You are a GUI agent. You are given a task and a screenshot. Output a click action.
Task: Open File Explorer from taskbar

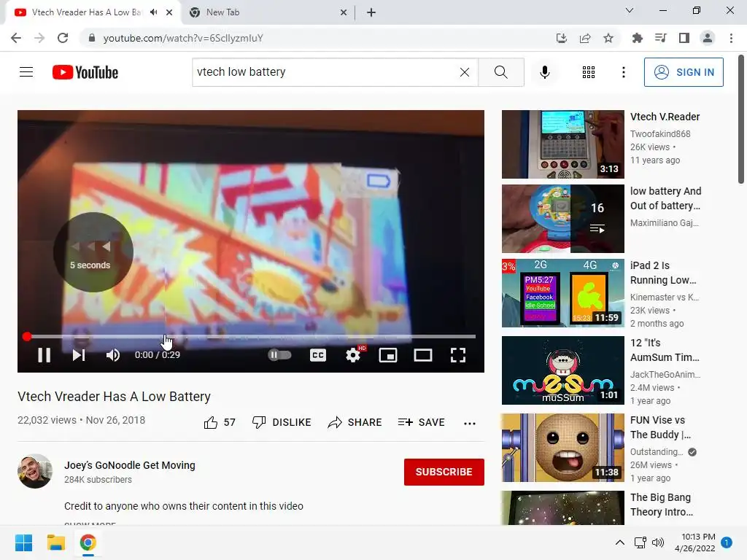click(x=55, y=542)
